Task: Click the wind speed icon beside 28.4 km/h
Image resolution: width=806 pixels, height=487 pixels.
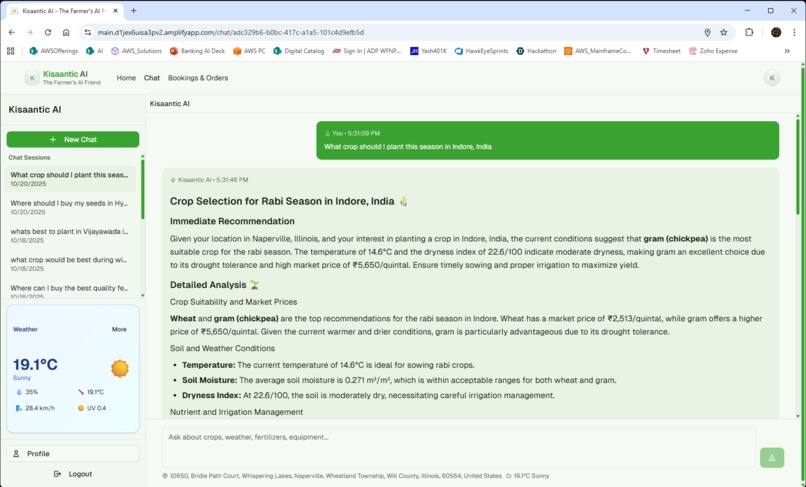Action: pos(19,408)
